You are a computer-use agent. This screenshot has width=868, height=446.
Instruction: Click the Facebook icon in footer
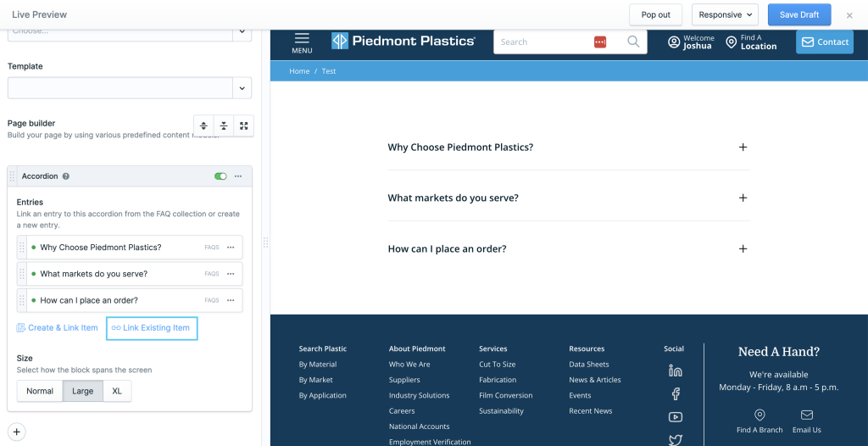pos(675,393)
